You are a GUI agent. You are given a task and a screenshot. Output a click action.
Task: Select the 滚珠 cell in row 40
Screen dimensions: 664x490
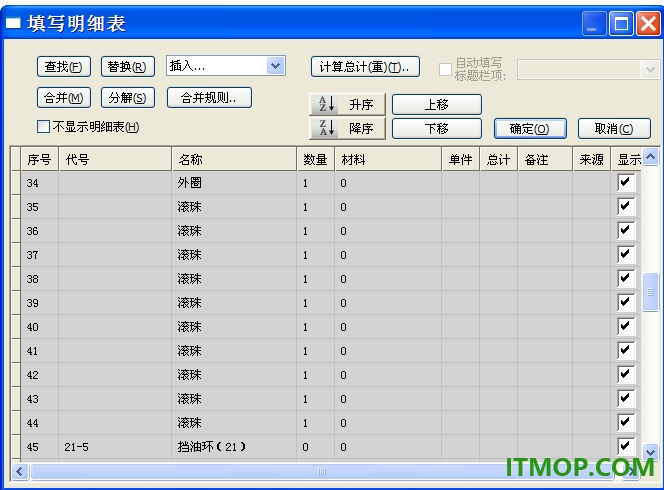click(234, 327)
